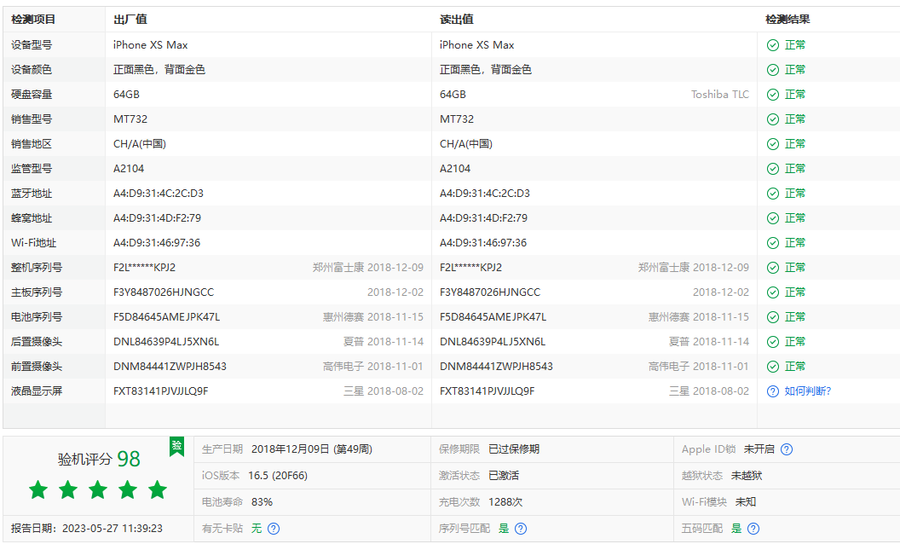Click the 验机评分 98 score text
The width and height of the screenshot is (900, 544).
(x=99, y=459)
